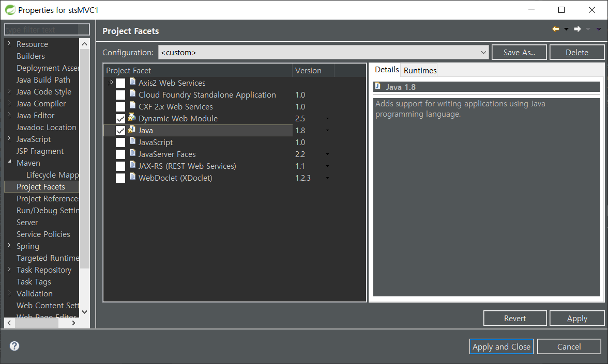Viewport: 608px width, 364px height.
Task: Expand the Java Compiler node
Action: pyautogui.click(x=9, y=103)
